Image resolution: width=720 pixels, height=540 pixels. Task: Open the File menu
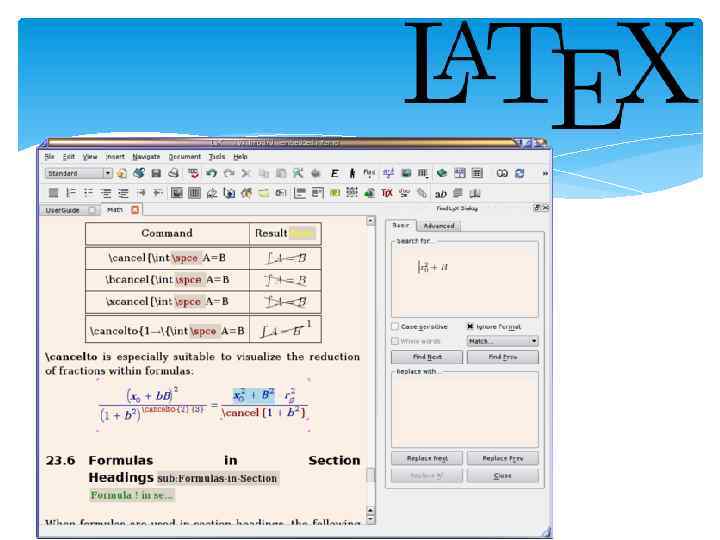click(50, 157)
